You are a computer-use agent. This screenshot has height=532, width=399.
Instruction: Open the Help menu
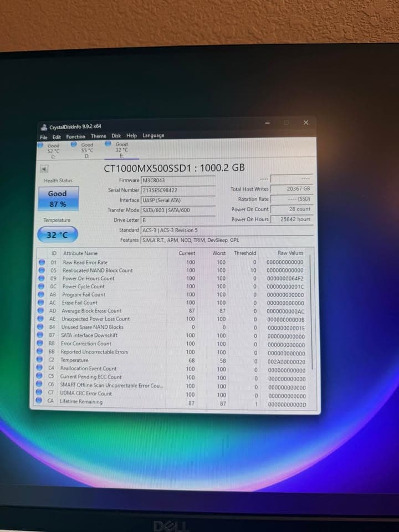(132, 136)
